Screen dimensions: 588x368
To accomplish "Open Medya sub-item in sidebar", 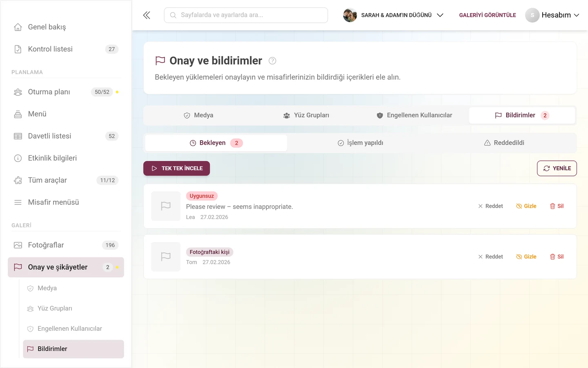I will [73, 288].
